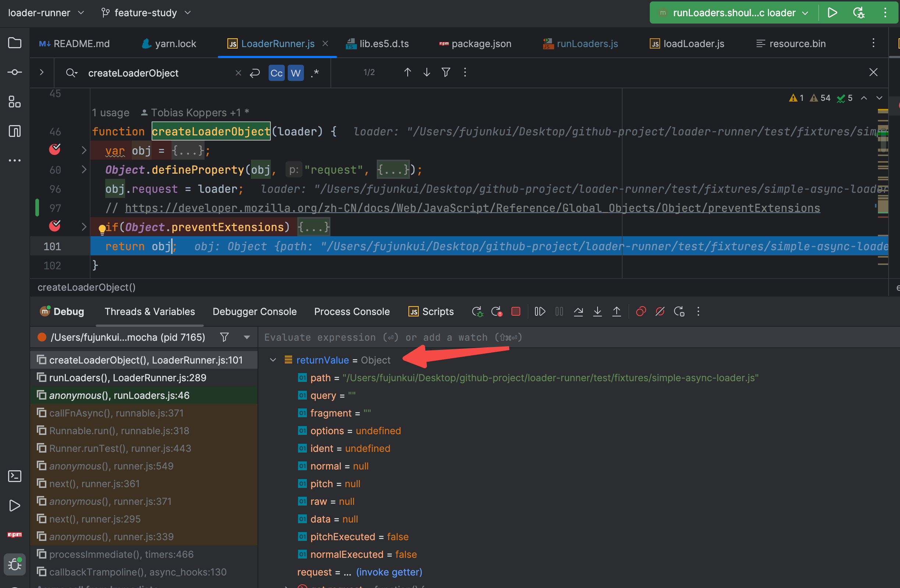900x588 pixels.
Task: Toggle Regex search option
Action: (315, 73)
